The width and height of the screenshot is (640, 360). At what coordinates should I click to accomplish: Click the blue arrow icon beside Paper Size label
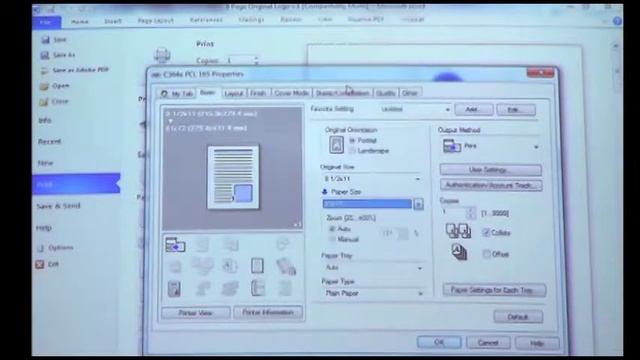325,191
